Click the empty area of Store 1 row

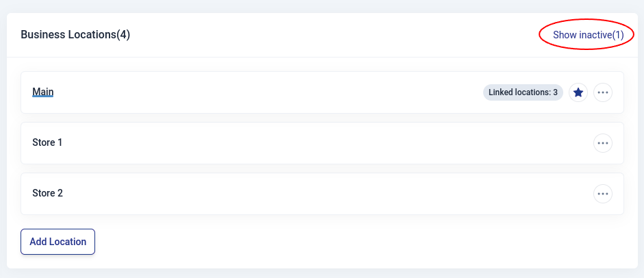308,143
